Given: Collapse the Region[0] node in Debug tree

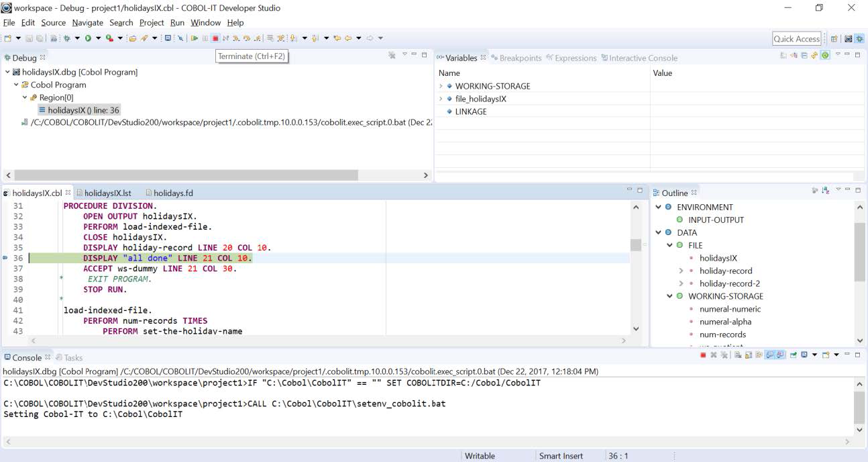Looking at the screenshot, I should pos(25,97).
